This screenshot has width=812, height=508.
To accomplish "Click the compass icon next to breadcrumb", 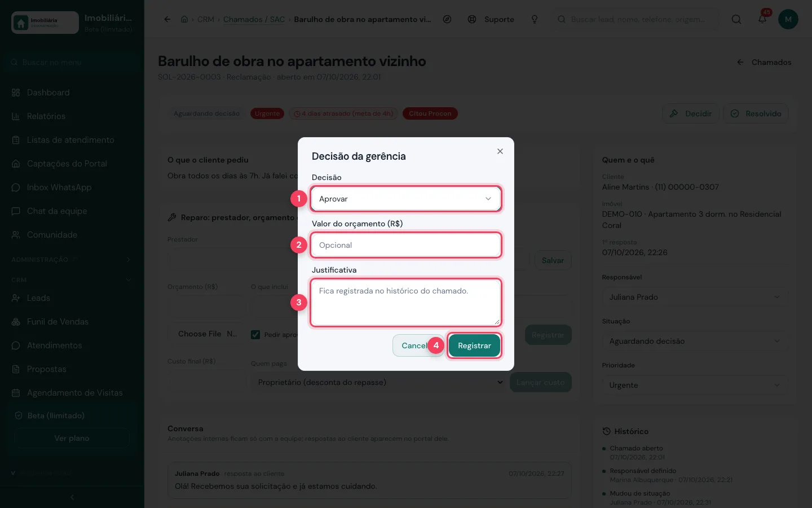I will [447, 19].
